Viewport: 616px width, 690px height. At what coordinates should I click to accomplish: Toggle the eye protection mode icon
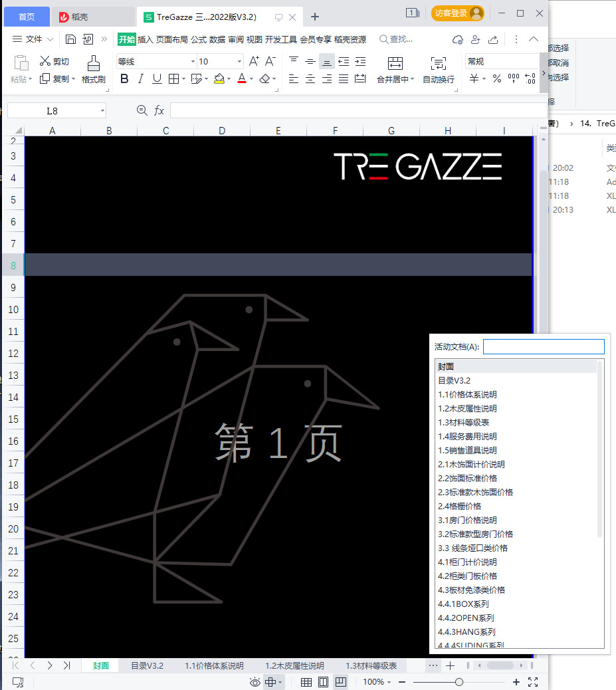[255, 682]
